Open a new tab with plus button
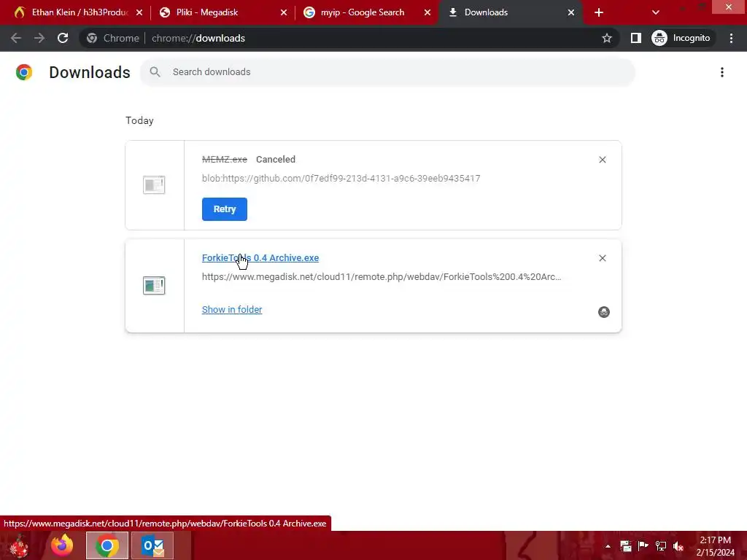This screenshot has height=560, width=747. pos(599,12)
